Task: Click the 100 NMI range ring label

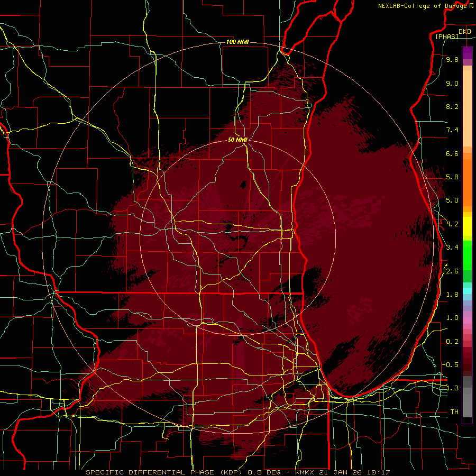Action: click(237, 42)
